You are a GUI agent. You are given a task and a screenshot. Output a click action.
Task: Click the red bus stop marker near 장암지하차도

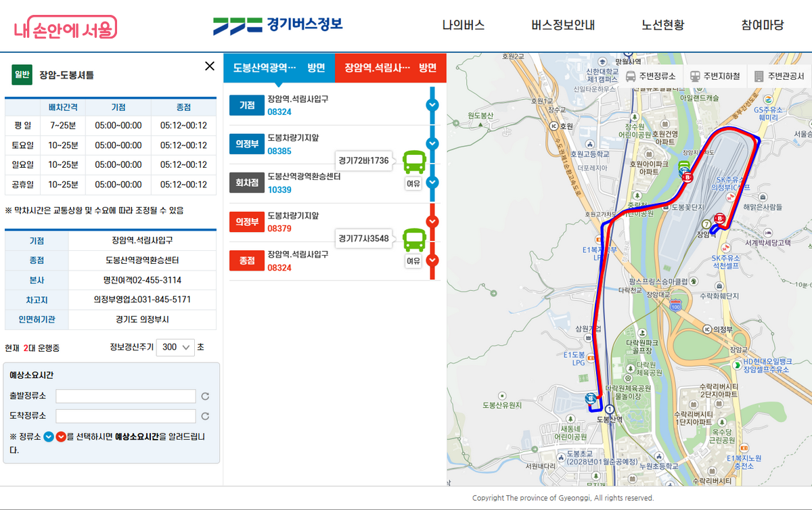click(688, 178)
